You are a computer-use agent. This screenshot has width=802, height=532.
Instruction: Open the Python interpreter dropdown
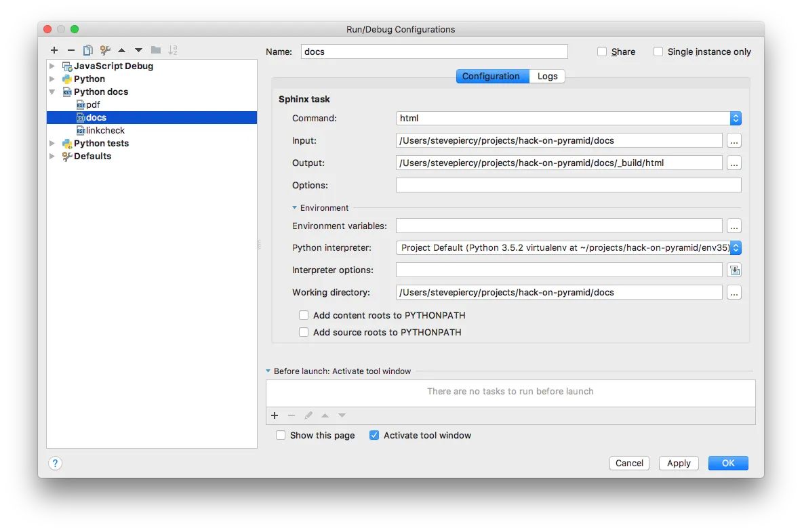(x=736, y=247)
